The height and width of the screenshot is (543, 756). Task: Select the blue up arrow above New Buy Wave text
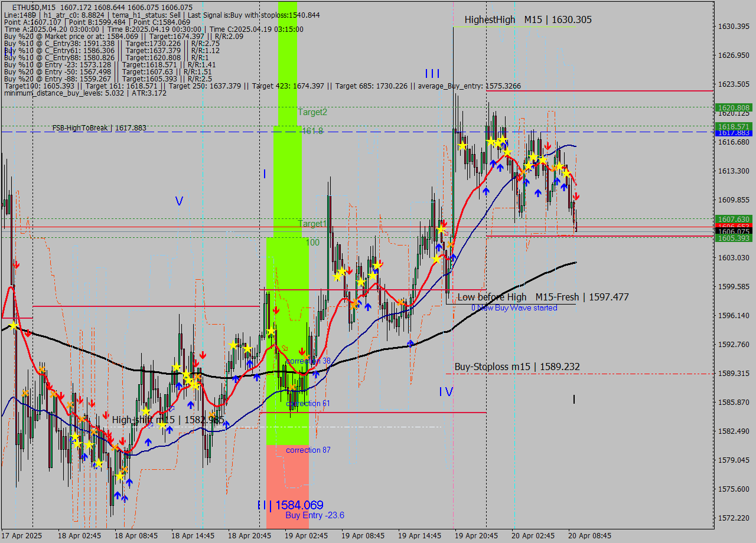point(453,258)
